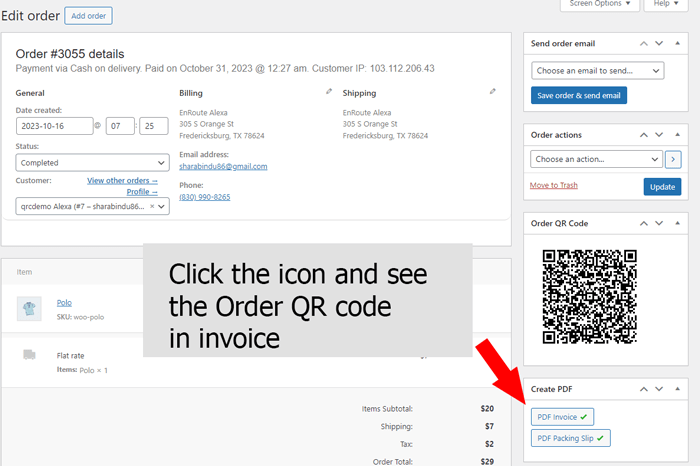Move Order QR Code panel down

[x=659, y=223]
